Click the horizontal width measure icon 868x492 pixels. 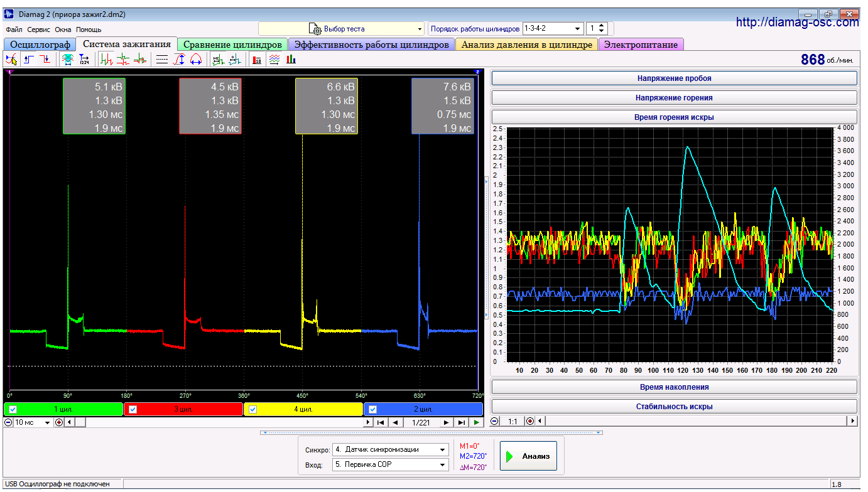(x=195, y=60)
